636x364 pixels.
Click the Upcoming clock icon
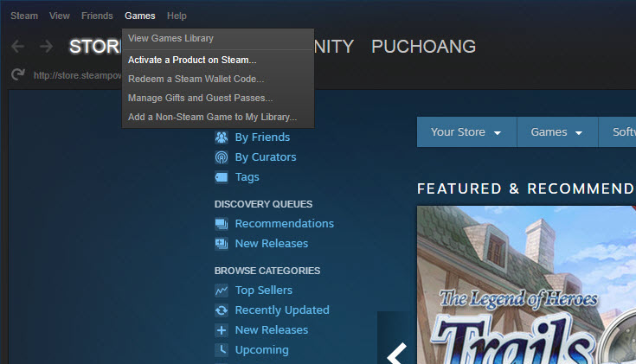coord(222,350)
